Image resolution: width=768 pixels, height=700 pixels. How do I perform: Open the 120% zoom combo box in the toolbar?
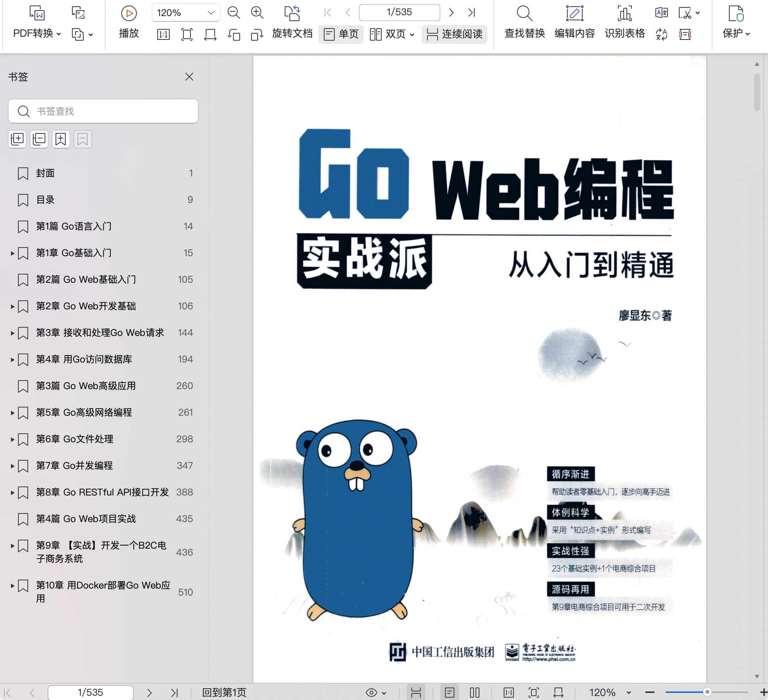186,13
